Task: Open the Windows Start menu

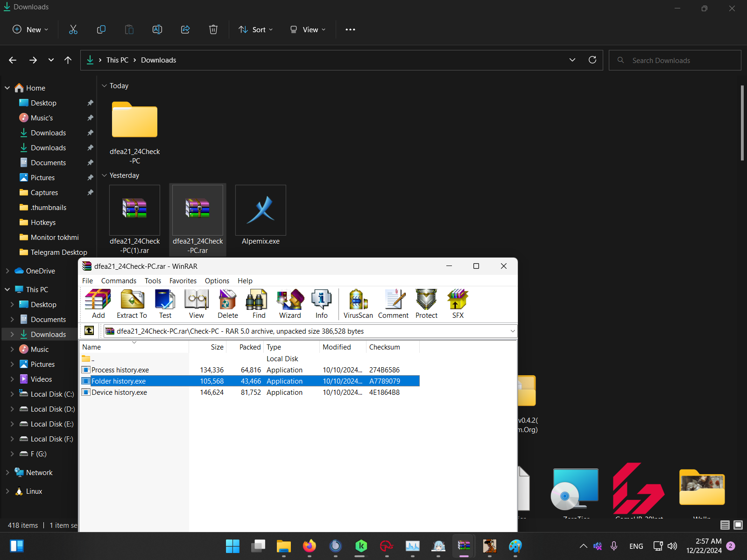Action: (x=233, y=546)
